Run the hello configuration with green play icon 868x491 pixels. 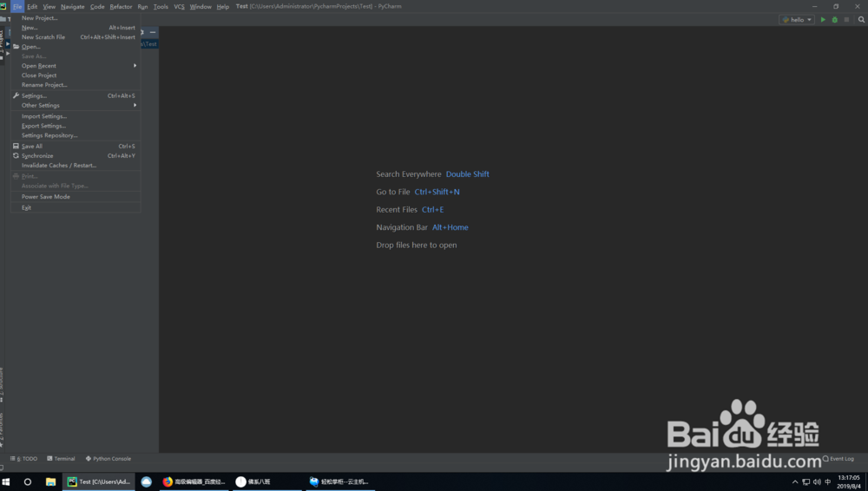point(823,19)
